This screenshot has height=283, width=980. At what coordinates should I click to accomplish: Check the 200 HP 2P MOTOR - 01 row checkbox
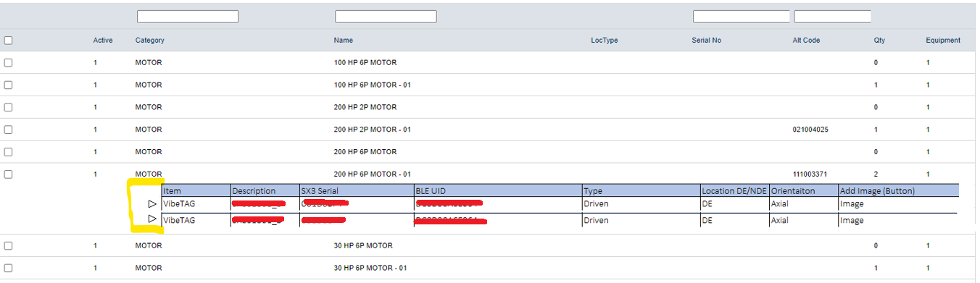(x=8, y=130)
